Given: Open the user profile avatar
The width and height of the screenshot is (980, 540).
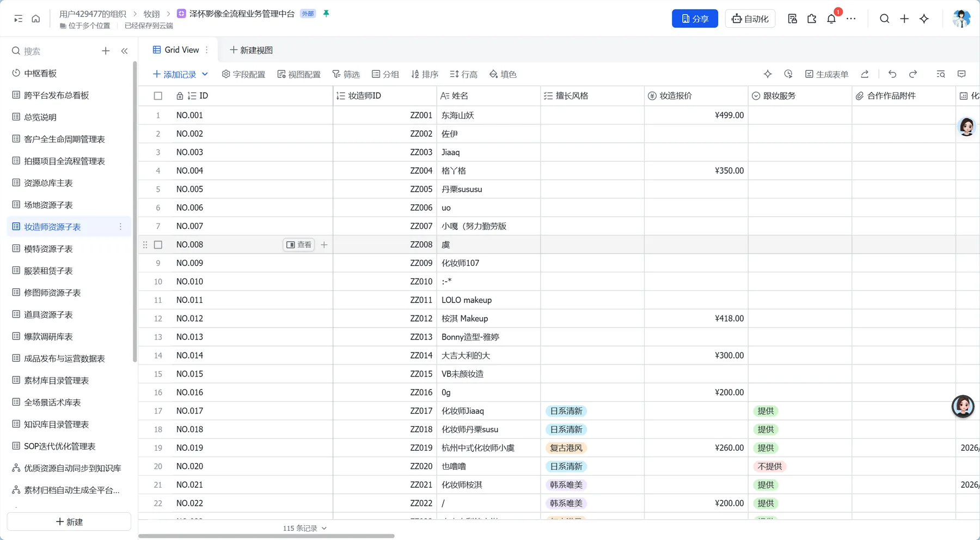Looking at the screenshot, I should [x=961, y=19].
